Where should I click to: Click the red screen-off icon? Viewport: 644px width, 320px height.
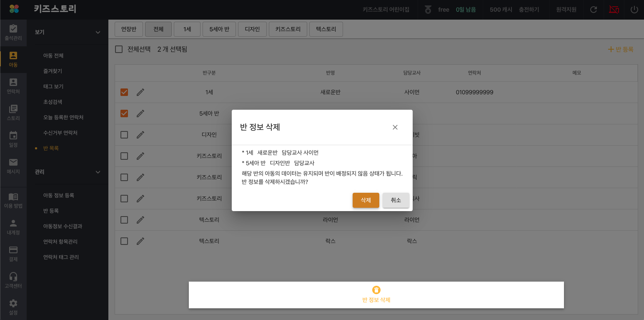pyautogui.click(x=614, y=10)
